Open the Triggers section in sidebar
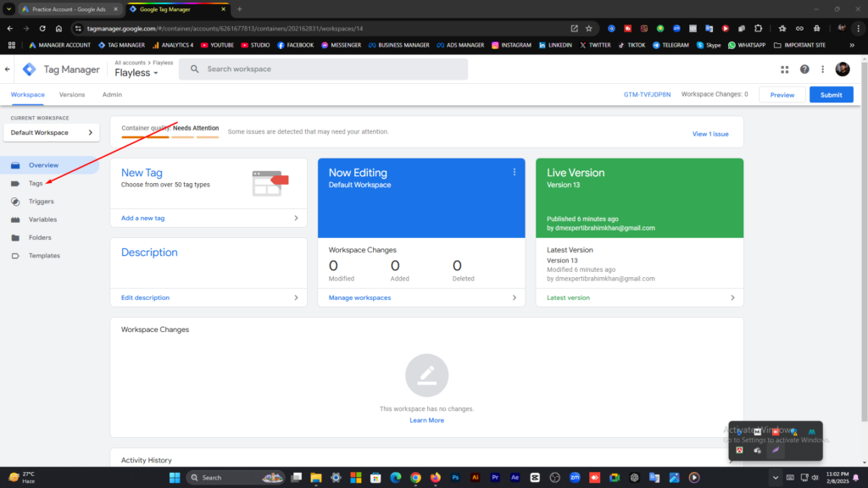868x488 pixels. coord(41,202)
